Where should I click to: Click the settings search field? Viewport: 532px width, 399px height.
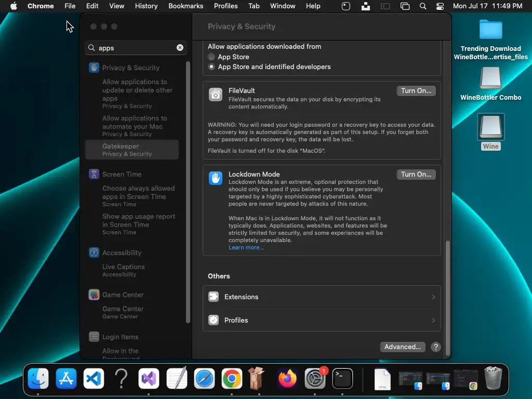coord(136,48)
